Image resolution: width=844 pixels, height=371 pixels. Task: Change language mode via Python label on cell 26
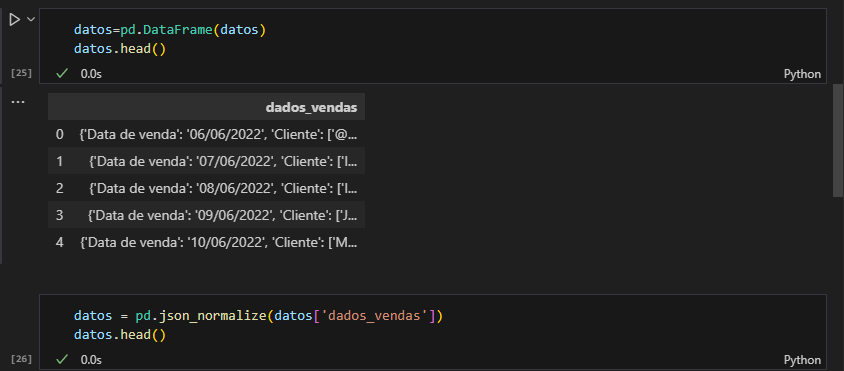802,360
